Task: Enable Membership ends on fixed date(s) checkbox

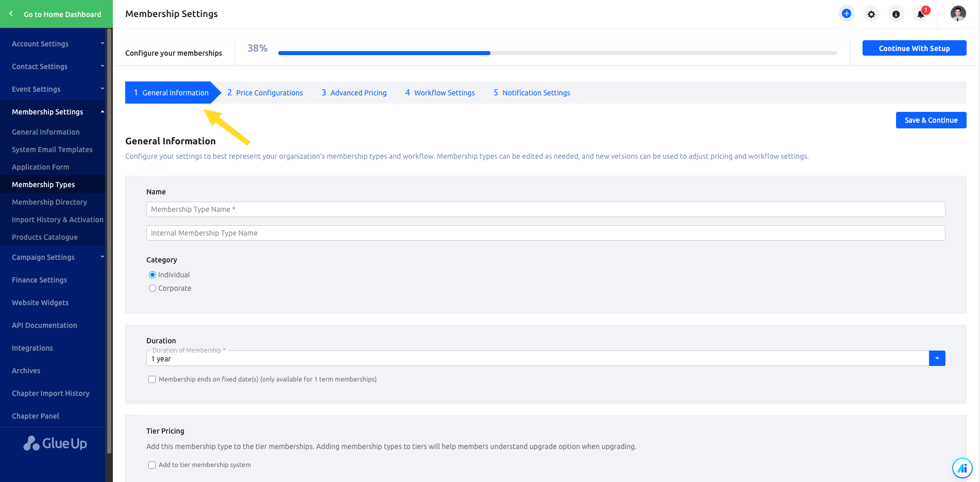Action: (152, 379)
